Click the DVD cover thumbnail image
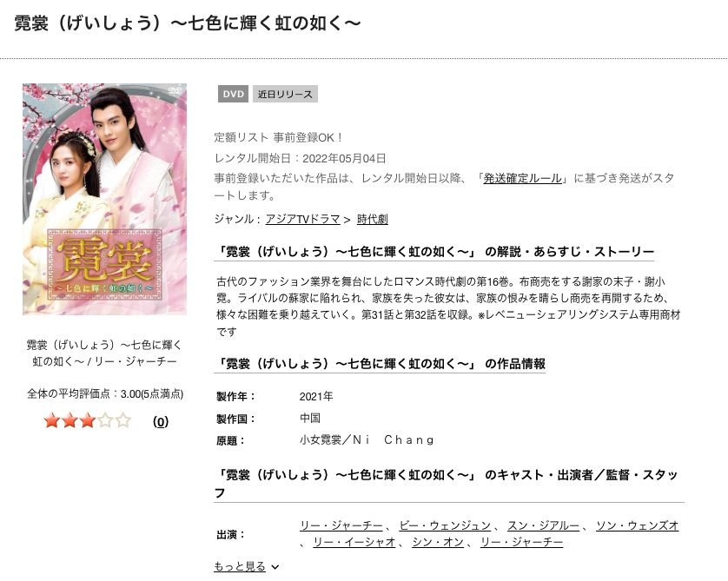Screen dimensions: 728x581 (104, 199)
